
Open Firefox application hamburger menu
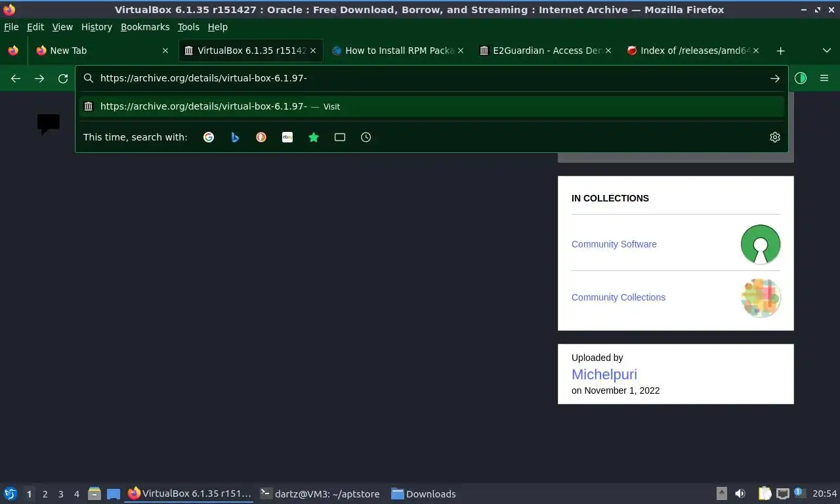tap(824, 78)
